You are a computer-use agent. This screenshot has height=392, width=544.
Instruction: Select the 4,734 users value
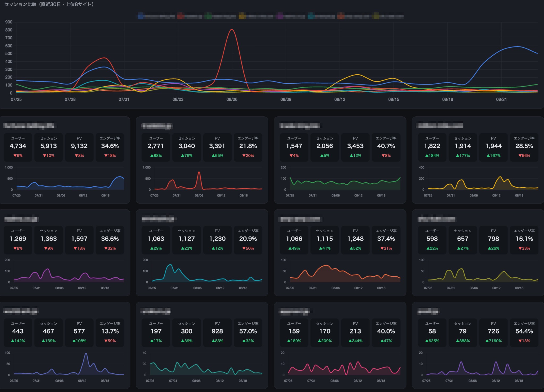18,146
